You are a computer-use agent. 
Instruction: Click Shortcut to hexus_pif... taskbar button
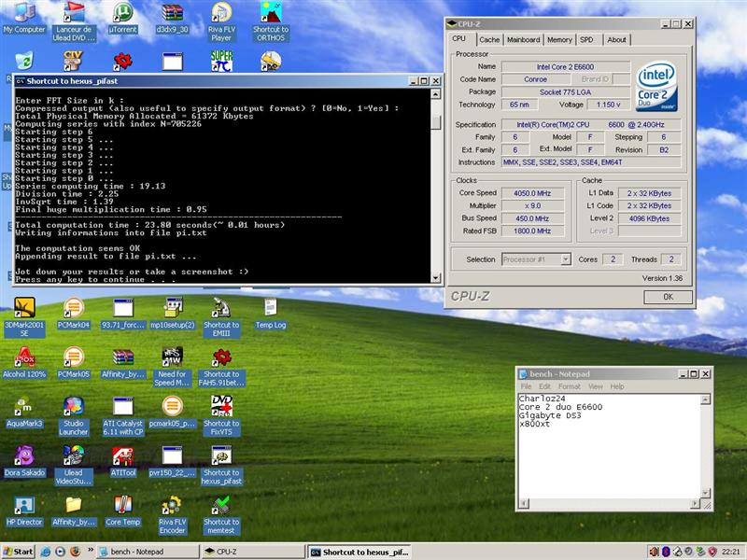pyautogui.click(x=359, y=552)
